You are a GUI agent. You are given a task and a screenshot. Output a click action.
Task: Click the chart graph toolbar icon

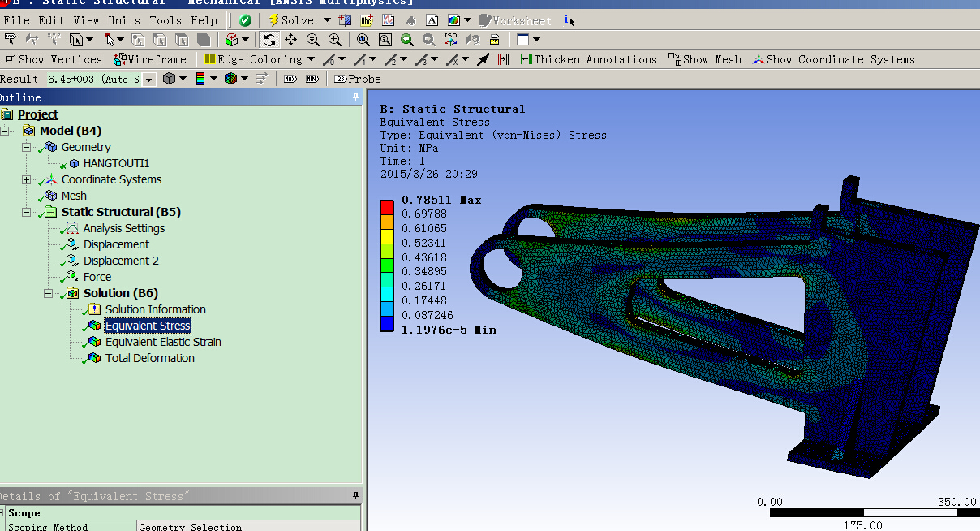389,20
